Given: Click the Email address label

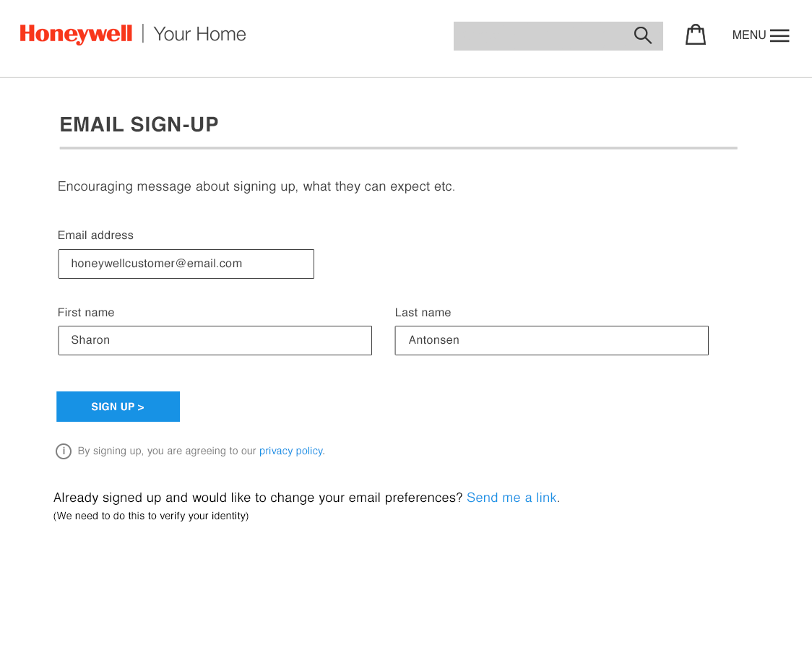Looking at the screenshot, I should tap(95, 235).
